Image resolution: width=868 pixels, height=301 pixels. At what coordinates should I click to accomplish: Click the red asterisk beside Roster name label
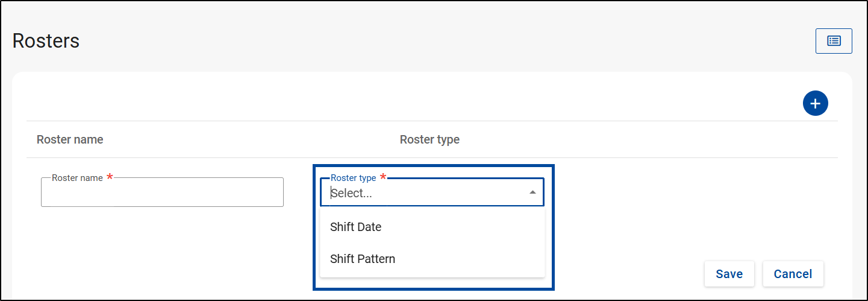110,177
